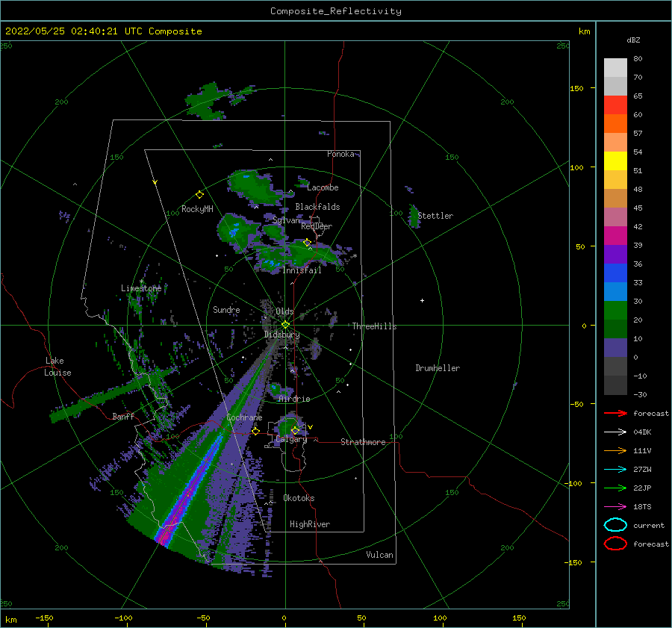This screenshot has height=628, width=672.
Task: Click the cyan current ellipse legend icon
Action: coord(615,525)
